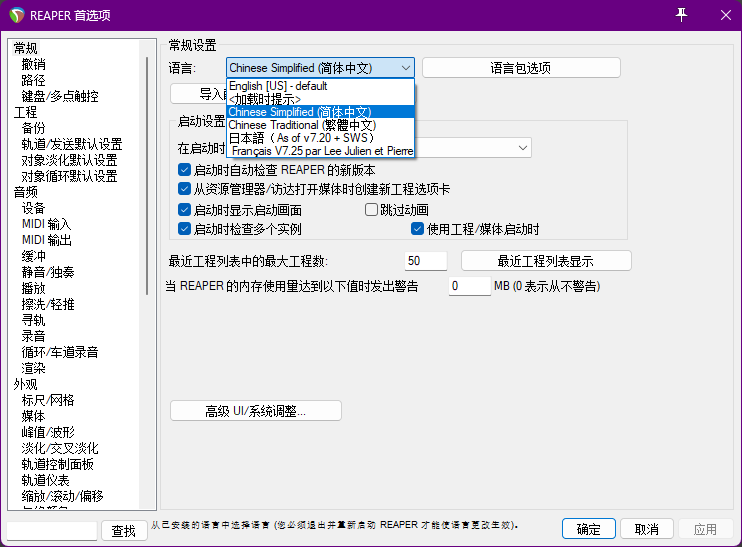742x547 pixels.
Task: Open 轨道控制面板 page
Action: pyautogui.click(x=58, y=464)
